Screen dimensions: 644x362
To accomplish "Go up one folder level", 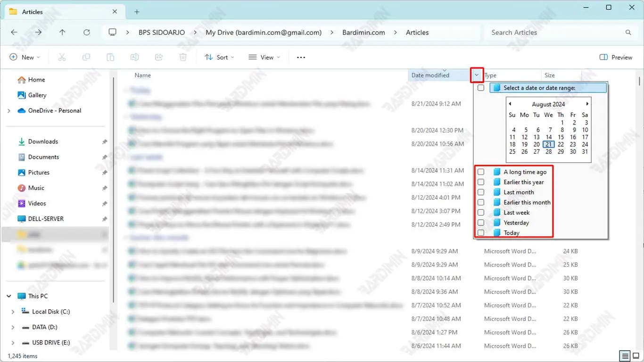I will pyautogui.click(x=62, y=33).
